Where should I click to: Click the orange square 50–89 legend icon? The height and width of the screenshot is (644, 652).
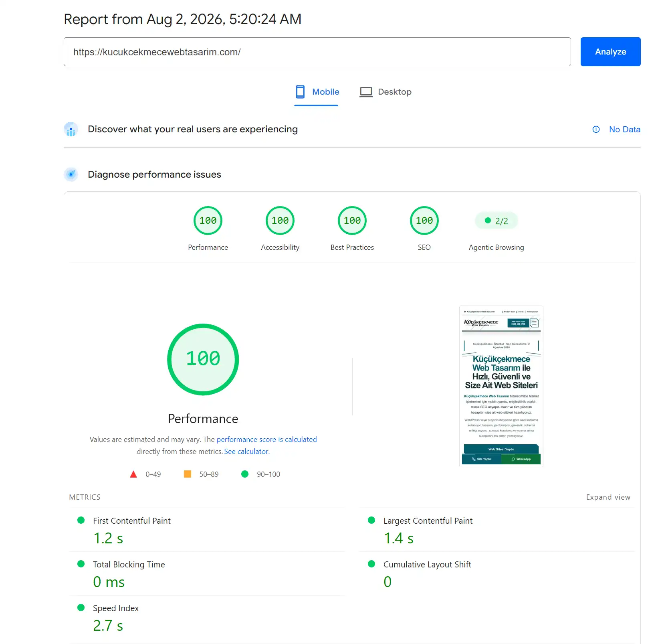[188, 474]
